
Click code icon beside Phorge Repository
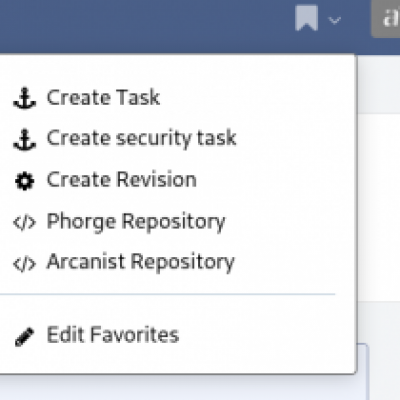(24, 222)
